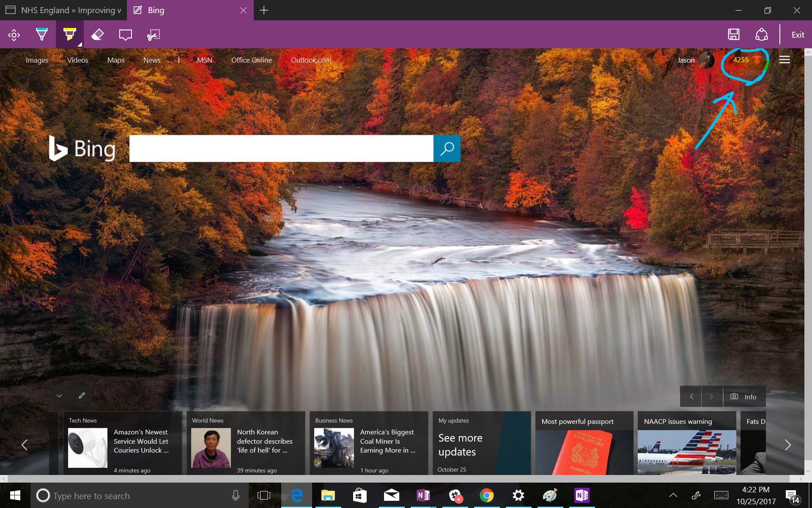Show next background image arrow
The width and height of the screenshot is (812, 508).
click(x=711, y=397)
